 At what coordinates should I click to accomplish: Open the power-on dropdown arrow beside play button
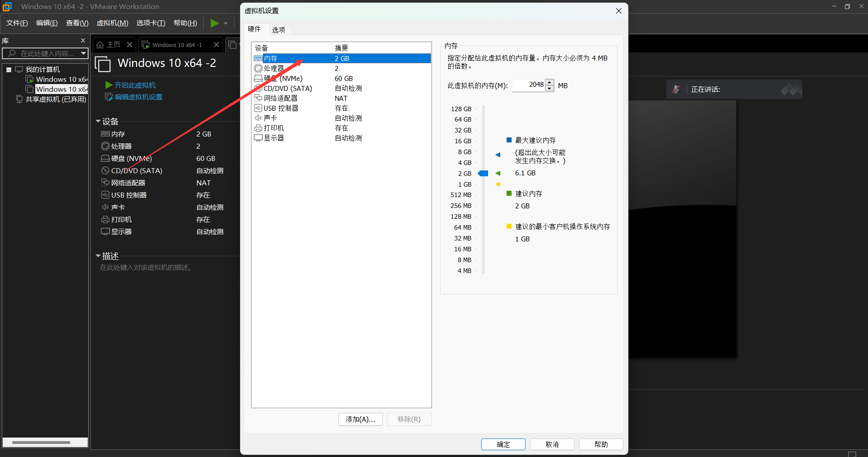click(226, 23)
